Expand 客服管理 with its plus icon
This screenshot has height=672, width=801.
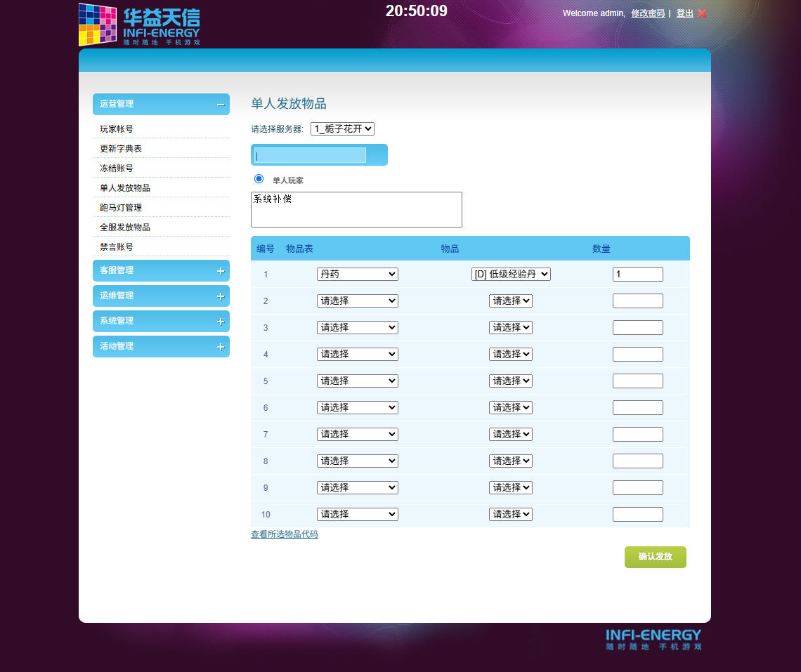tap(221, 271)
